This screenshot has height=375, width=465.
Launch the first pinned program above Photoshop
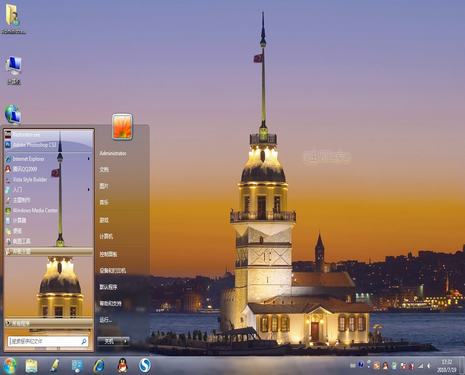[x=49, y=135]
